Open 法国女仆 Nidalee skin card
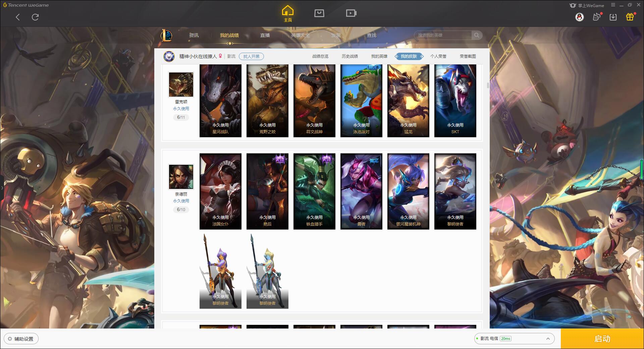 (x=220, y=191)
